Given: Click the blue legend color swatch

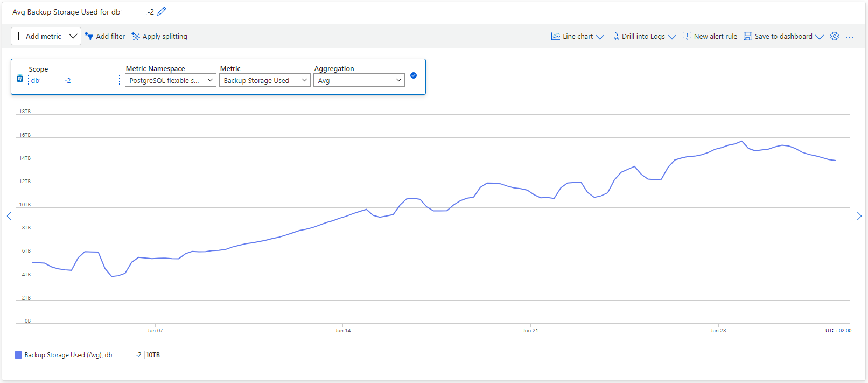Looking at the screenshot, I should point(18,355).
